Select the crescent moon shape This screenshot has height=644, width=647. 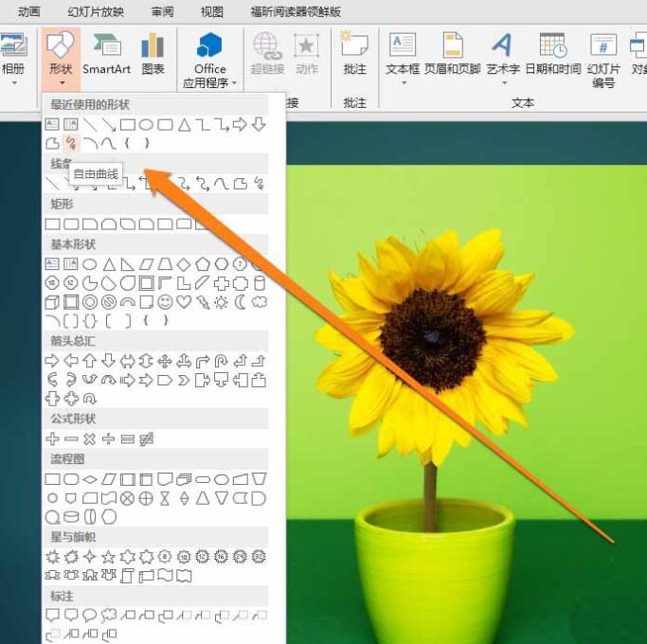click(x=240, y=302)
